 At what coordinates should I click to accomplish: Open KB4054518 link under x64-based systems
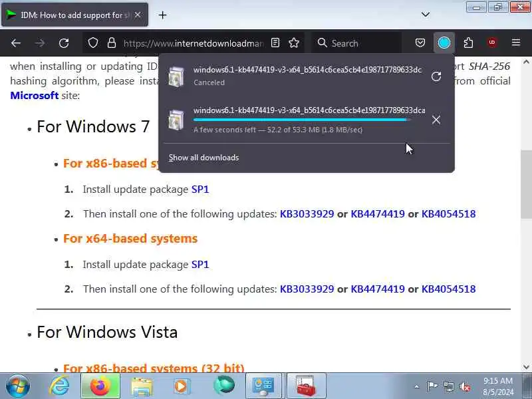click(448, 289)
